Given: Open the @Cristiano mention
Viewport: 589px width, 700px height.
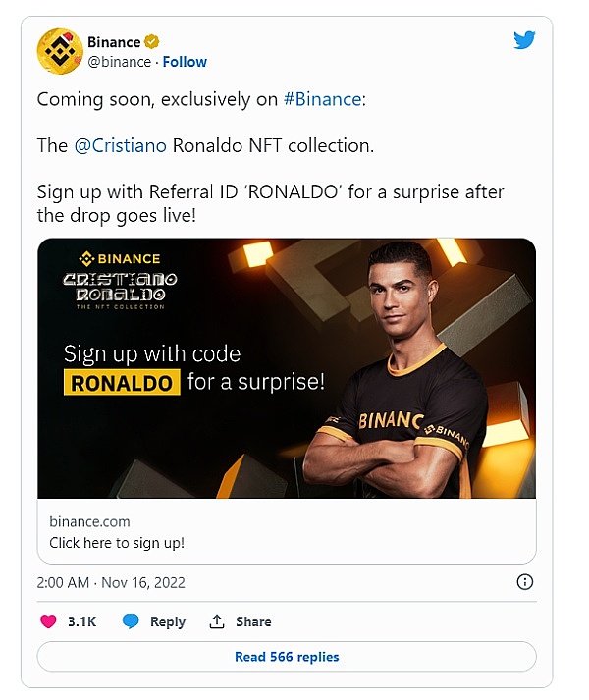Looking at the screenshot, I should pyautogui.click(x=121, y=145).
